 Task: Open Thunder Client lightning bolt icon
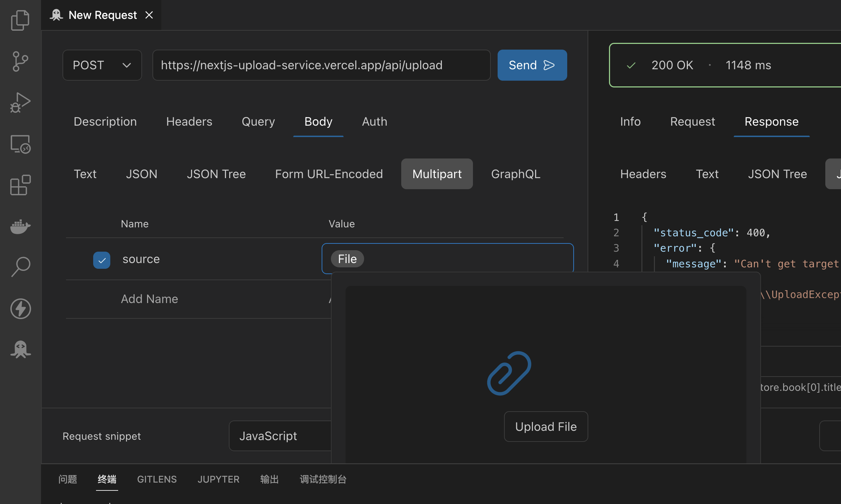click(x=20, y=308)
